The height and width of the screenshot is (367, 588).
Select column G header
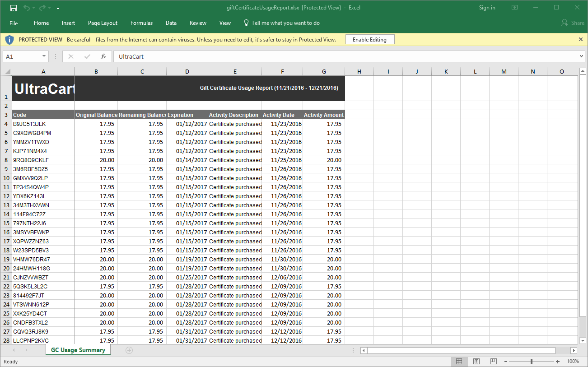(324, 71)
